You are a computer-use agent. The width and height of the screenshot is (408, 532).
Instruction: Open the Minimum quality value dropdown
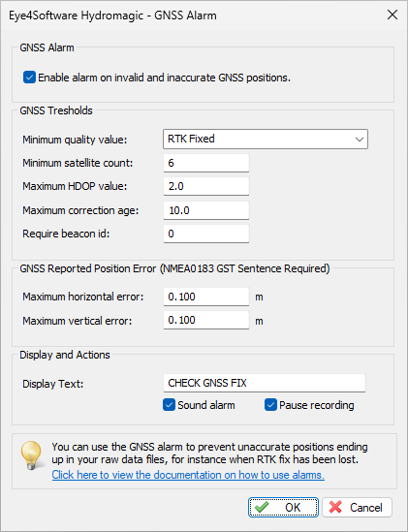(266, 139)
